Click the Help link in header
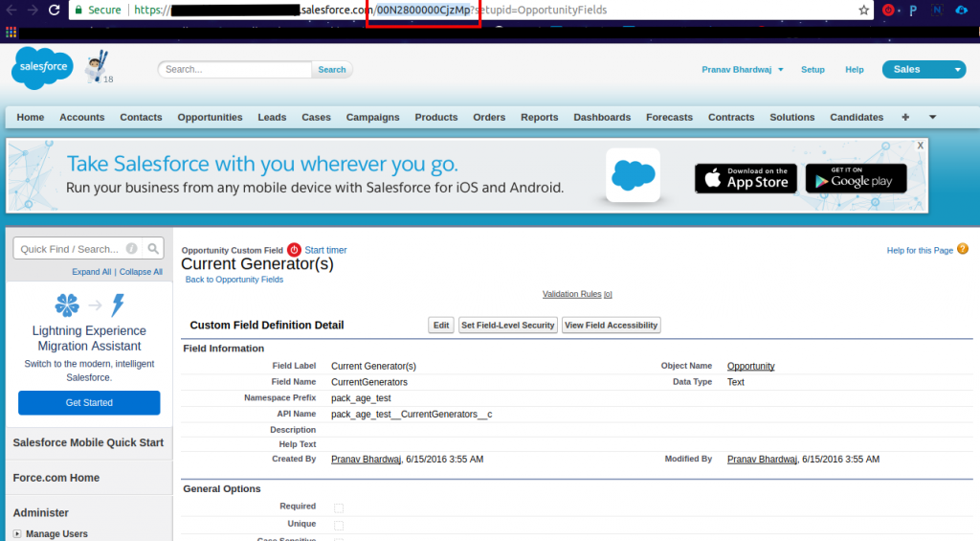This screenshot has width=980, height=541. click(x=854, y=70)
